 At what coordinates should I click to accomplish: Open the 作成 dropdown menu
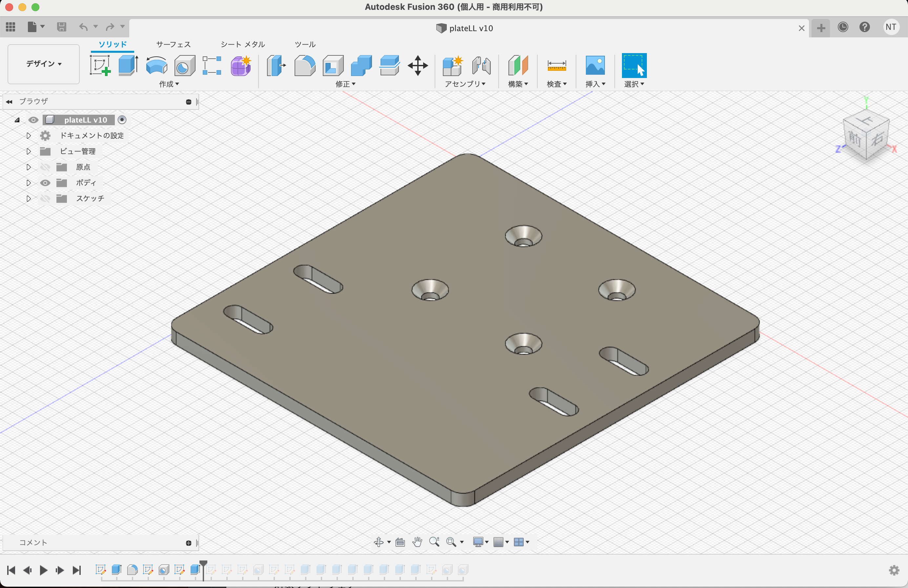169,84
